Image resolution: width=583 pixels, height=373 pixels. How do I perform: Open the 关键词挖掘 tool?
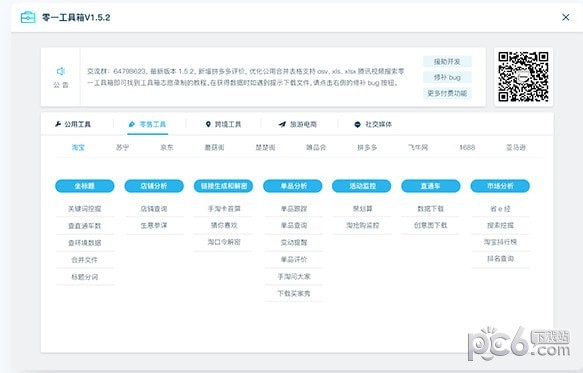click(84, 209)
